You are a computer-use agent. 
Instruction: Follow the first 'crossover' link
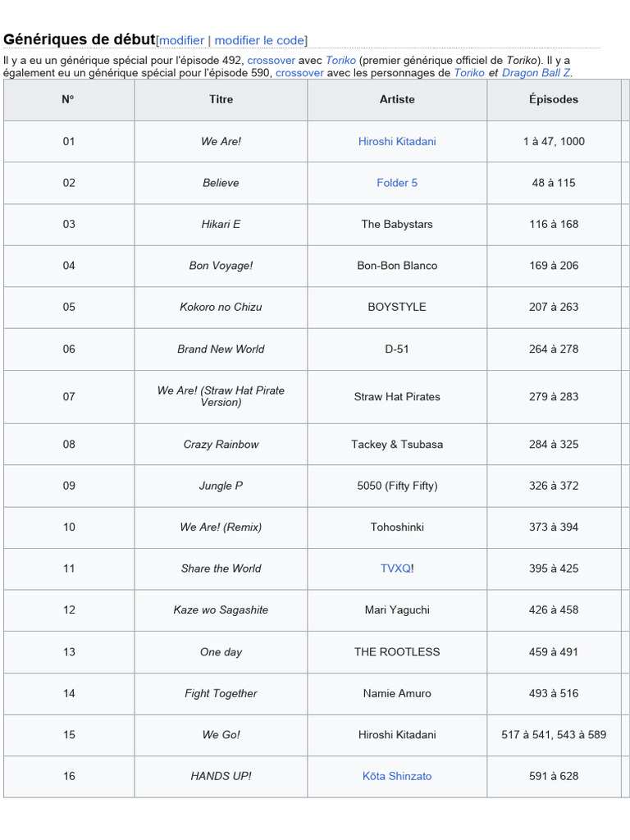click(271, 61)
